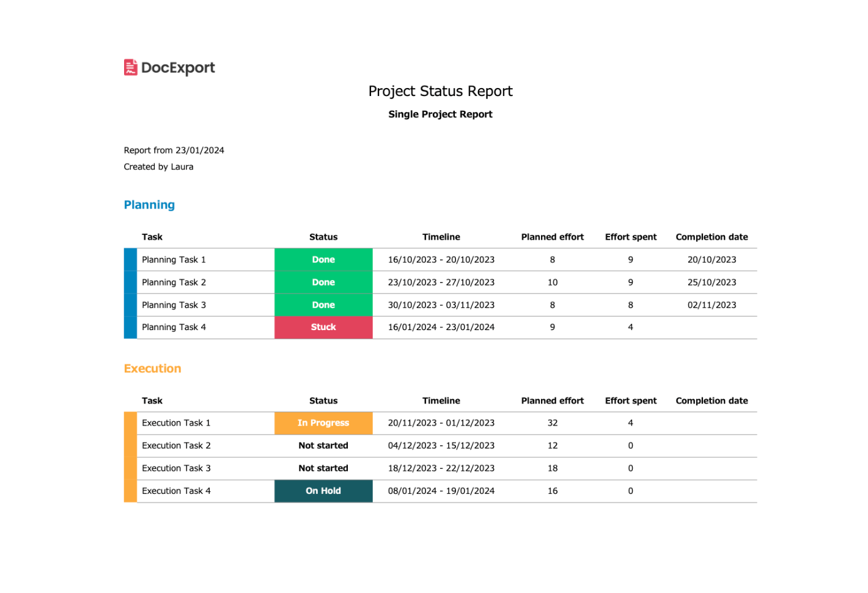
Task: Click timeline 16/01/2024 - 23/01/2024 cell
Action: click(x=441, y=327)
